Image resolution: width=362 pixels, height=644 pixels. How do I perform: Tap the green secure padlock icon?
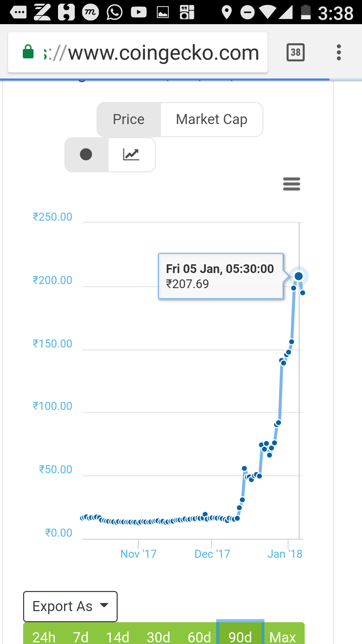pyautogui.click(x=28, y=52)
